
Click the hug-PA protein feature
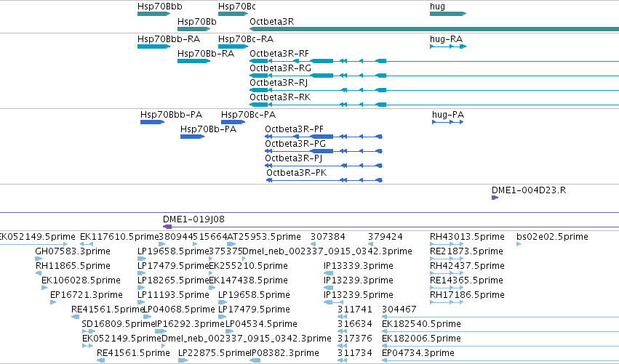pos(447,122)
